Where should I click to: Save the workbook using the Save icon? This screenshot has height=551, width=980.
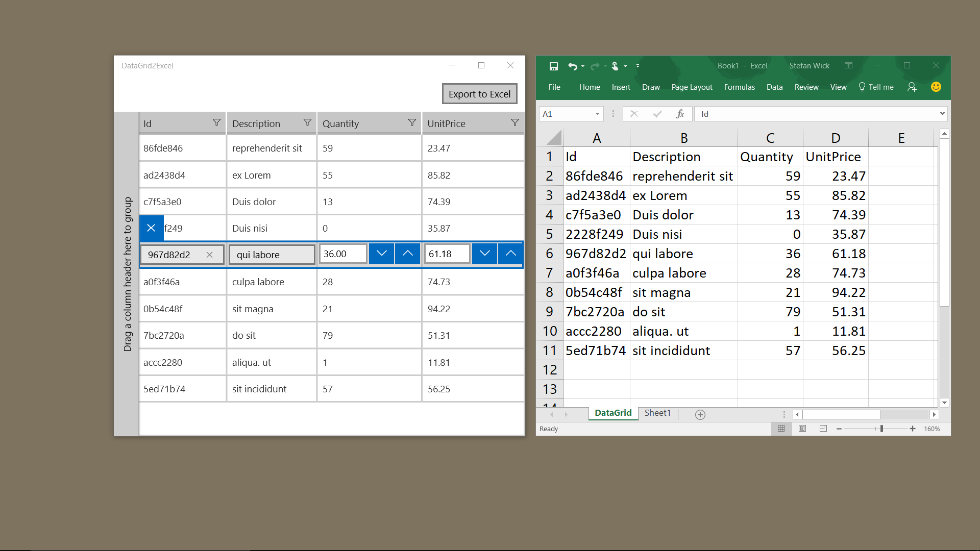(x=554, y=66)
